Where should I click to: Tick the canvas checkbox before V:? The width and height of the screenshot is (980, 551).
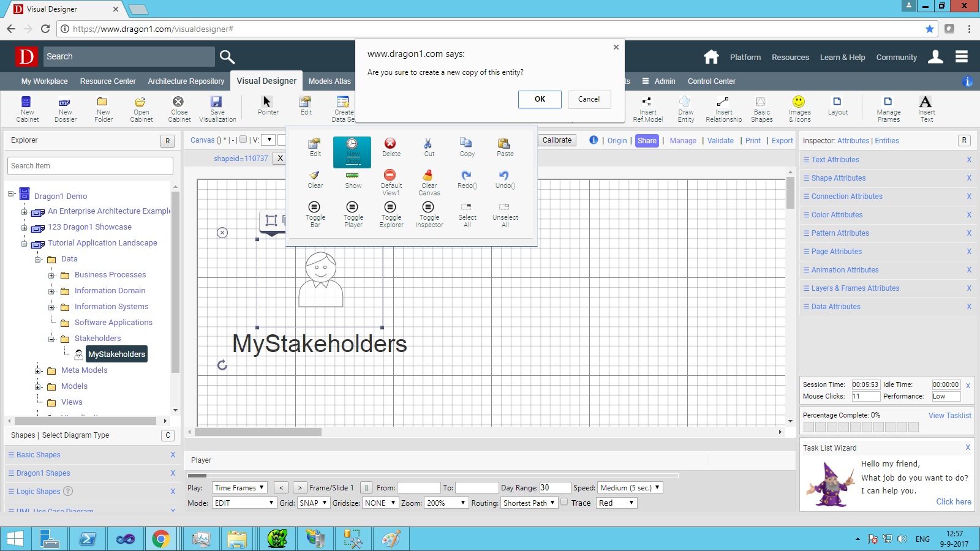coord(243,140)
